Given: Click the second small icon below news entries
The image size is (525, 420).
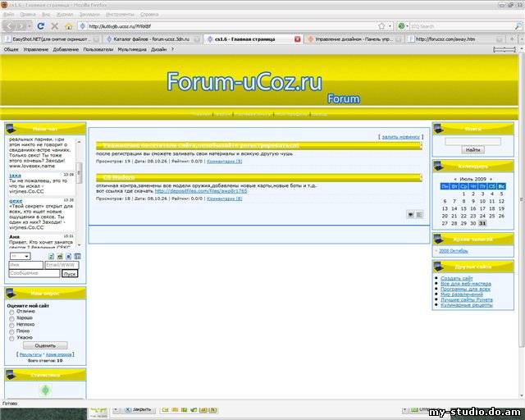Looking at the screenshot, I should (x=419, y=214).
